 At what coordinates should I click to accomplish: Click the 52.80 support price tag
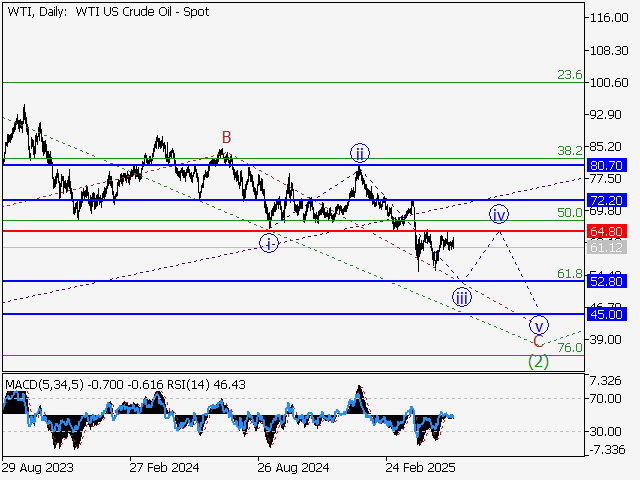tap(607, 281)
